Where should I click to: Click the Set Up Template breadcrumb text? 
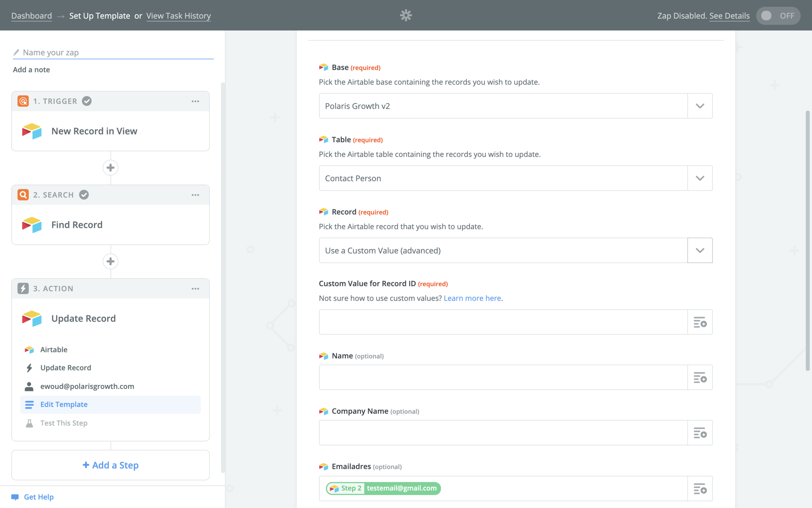click(x=99, y=16)
